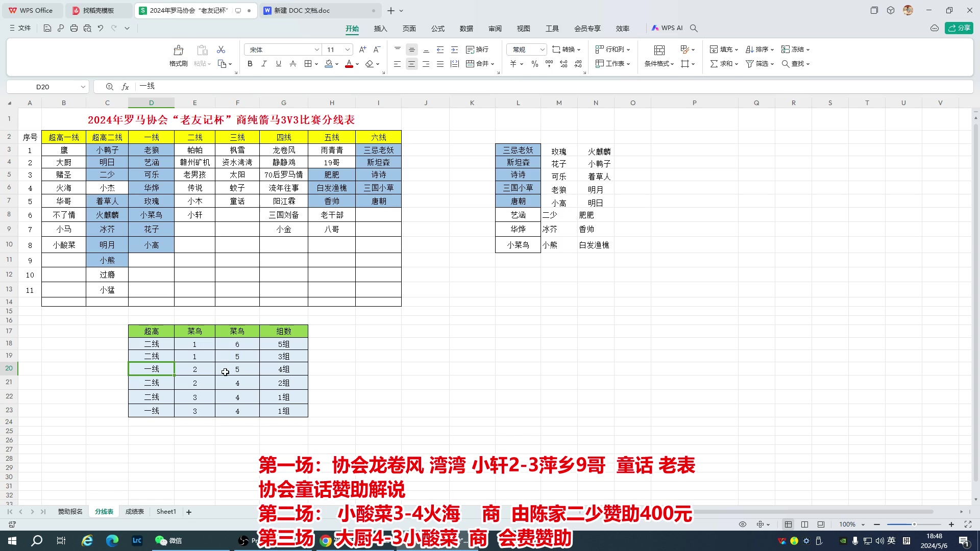The image size is (980, 551).
Task: Click the WPS AI button
Action: 667,28
